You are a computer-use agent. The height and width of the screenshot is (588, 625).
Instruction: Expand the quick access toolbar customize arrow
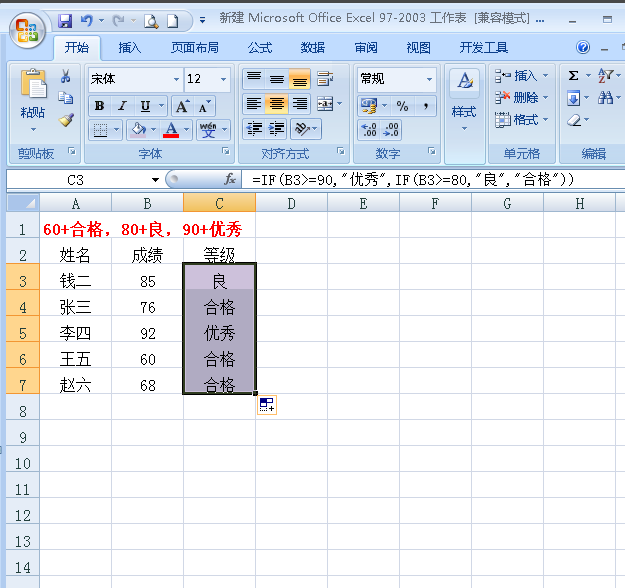tap(202, 20)
